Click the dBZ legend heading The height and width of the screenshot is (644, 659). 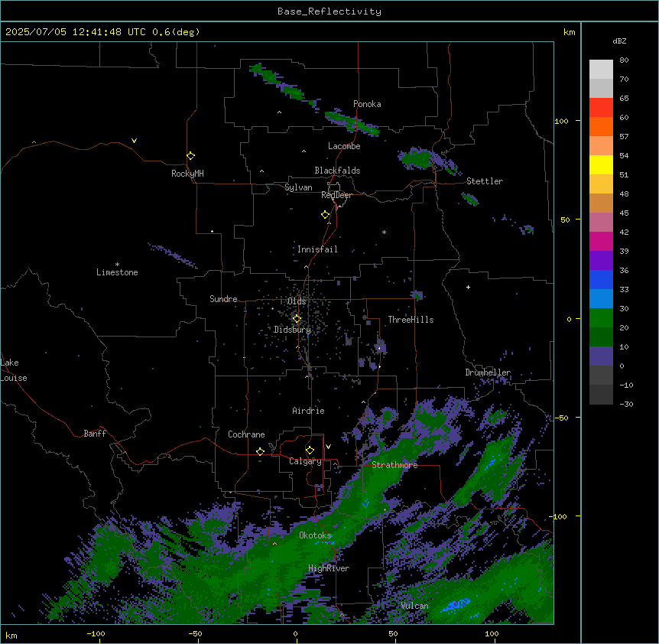click(x=619, y=41)
